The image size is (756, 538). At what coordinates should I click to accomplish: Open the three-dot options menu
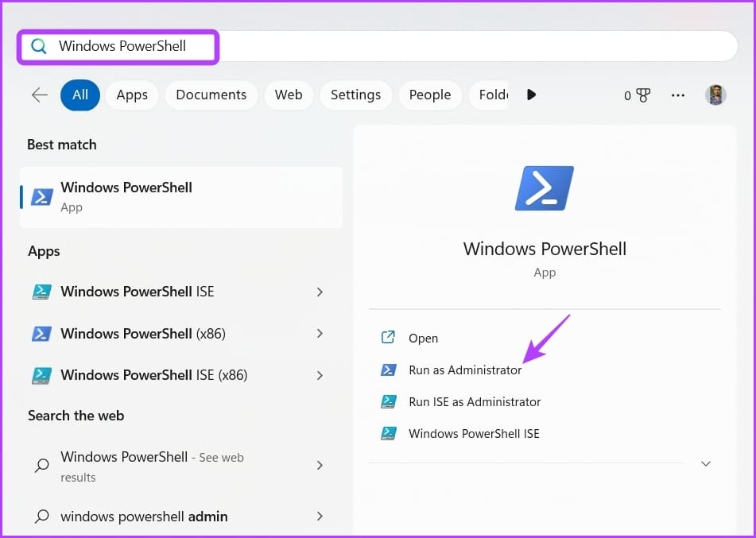[678, 95]
